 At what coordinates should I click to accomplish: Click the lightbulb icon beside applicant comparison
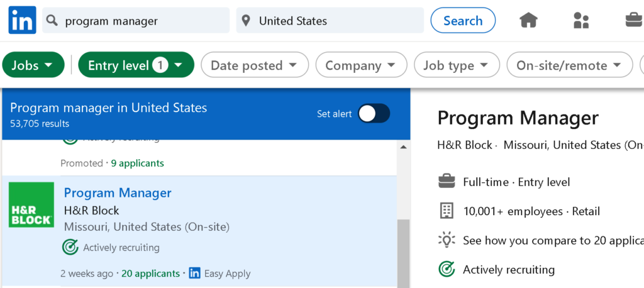pos(447,240)
